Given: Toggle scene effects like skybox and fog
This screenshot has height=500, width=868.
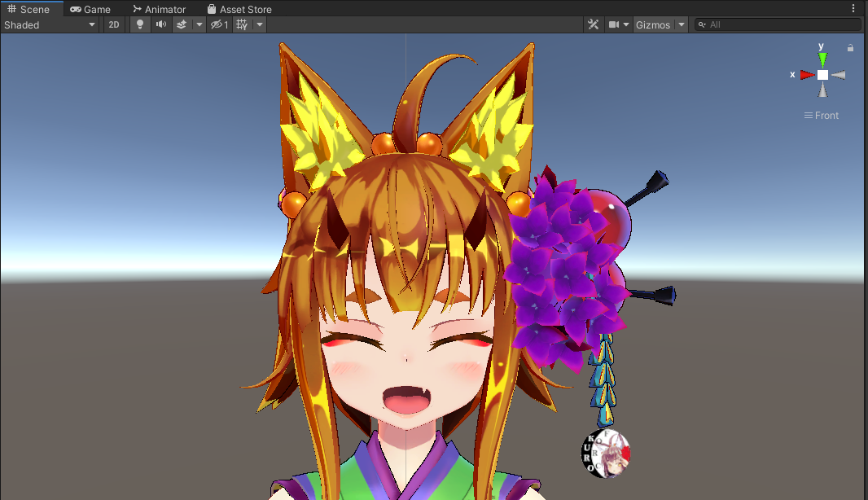Looking at the screenshot, I should [x=182, y=24].
